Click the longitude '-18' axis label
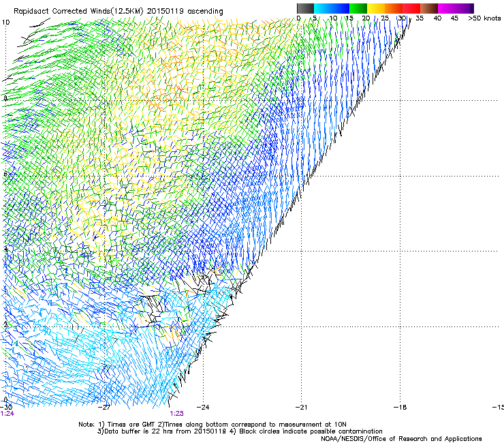The height and width of the screenshot is (443, 504). (x=400, y=407)
